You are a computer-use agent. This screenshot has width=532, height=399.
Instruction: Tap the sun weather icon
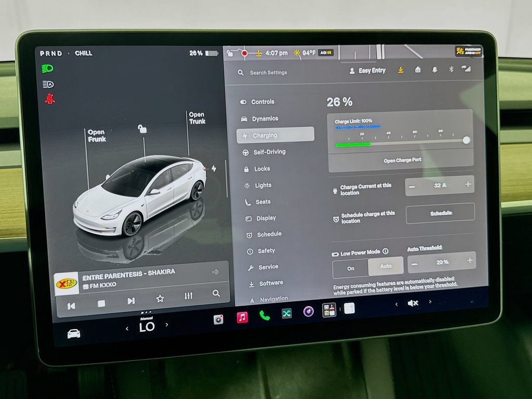[x=297, y=53]
